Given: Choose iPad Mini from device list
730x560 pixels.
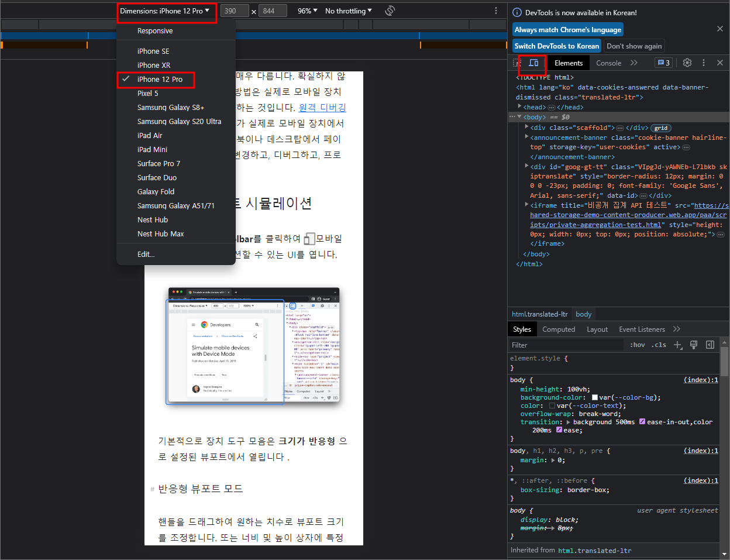Looking at the screenshot, I should point(176,149).
